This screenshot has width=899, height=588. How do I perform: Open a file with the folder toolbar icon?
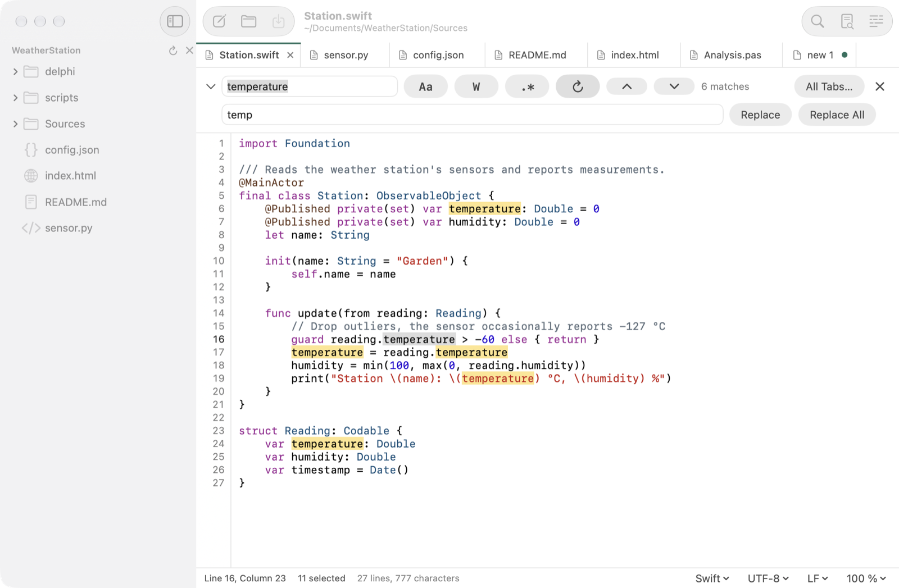tap(249, 21)
